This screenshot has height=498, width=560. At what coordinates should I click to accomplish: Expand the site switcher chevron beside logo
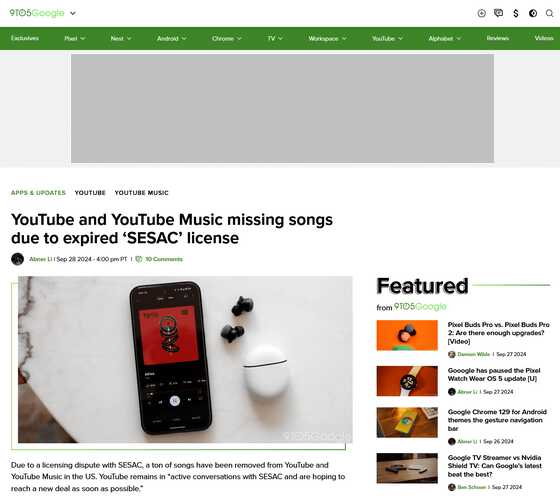pos(73,14)
